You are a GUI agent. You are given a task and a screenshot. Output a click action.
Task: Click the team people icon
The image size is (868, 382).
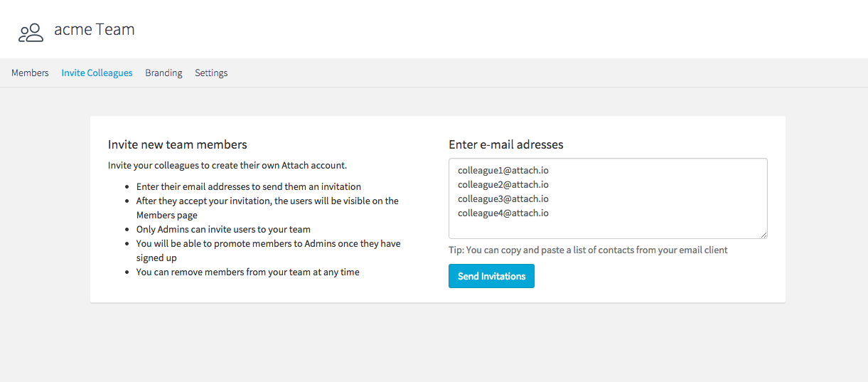[31, 32]
